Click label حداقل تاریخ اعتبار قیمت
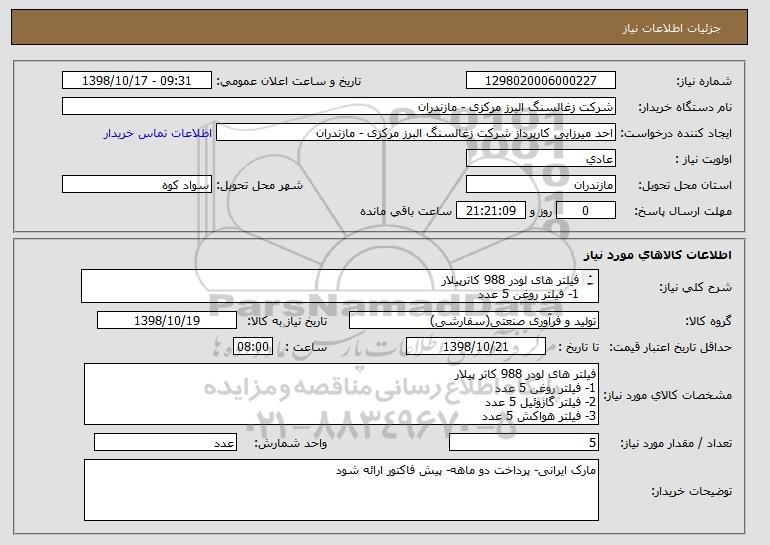The width and height of the screenshot is (770, 545). [670, 347]
